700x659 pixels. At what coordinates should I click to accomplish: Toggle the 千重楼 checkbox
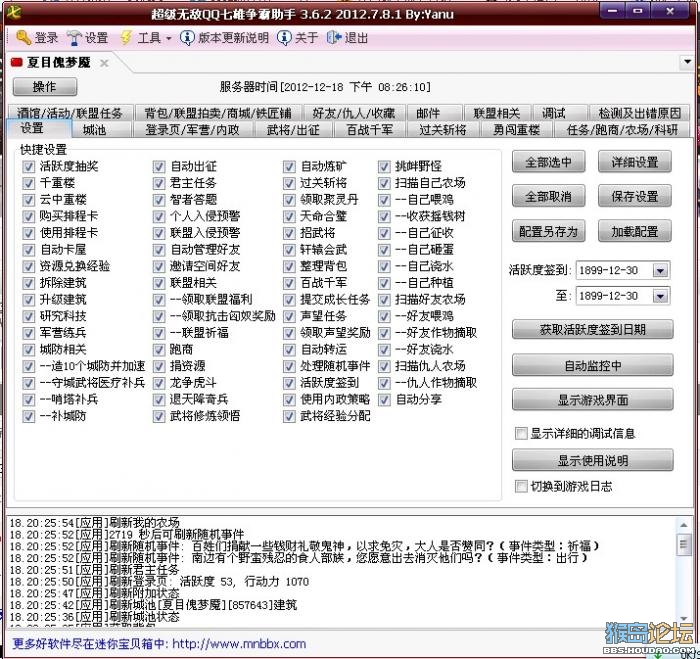tap(29, 183)
